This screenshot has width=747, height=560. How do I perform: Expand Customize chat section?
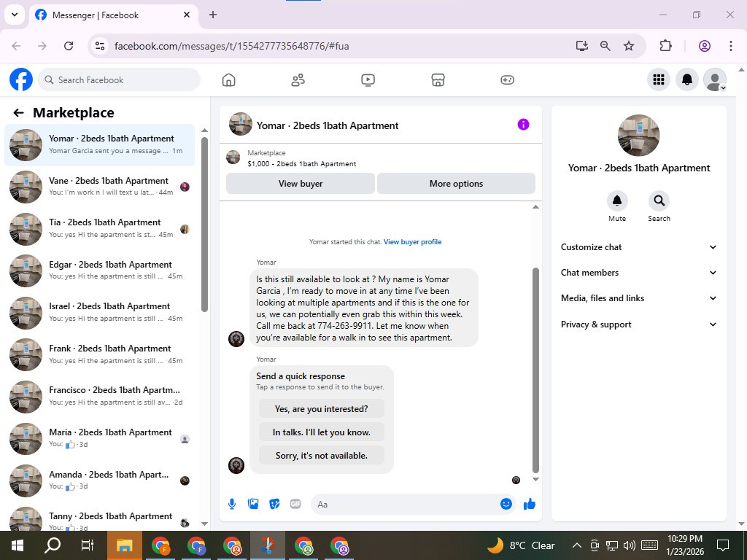pos(638,247)
